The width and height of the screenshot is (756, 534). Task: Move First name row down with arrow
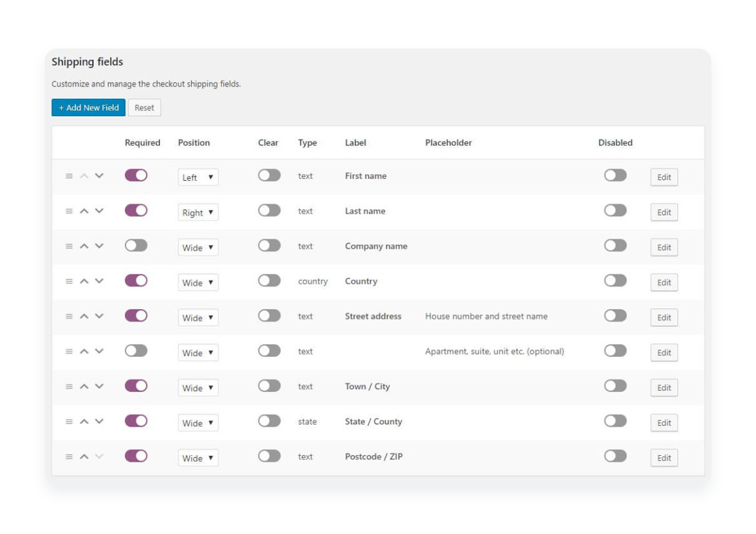99,176
